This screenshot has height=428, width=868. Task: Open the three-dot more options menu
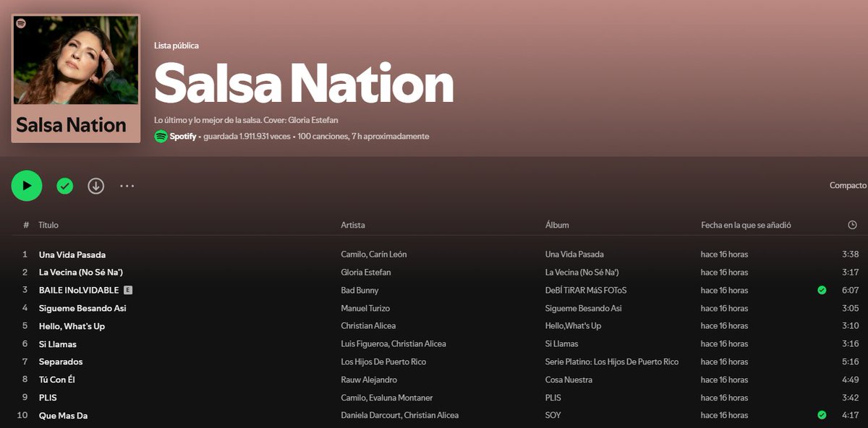pos(127,186)
